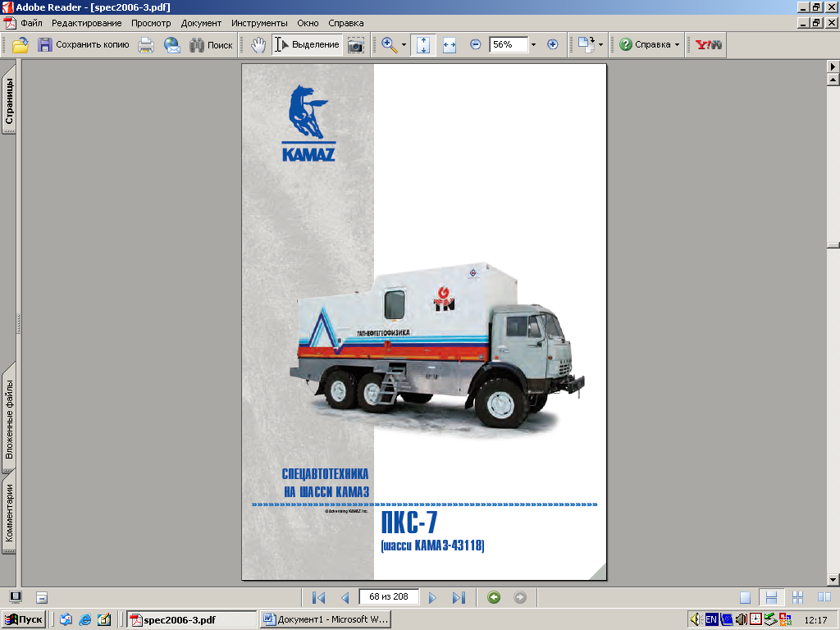The height and width of the screenshot is (630, 840).
Task: Go to the next page
Action: 432,597
